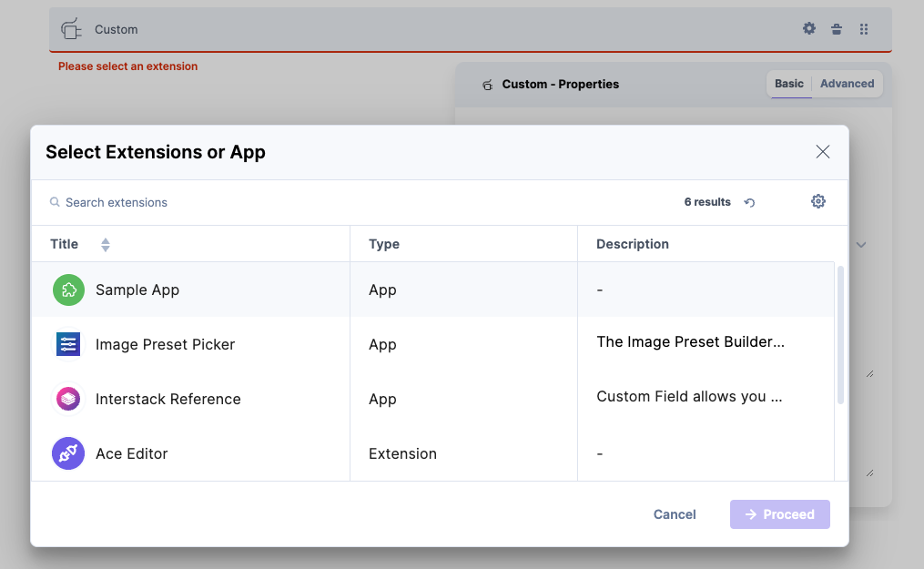Open Custom field settings gear
Viewport: 924px width, 569px height.
coord(809,28)
